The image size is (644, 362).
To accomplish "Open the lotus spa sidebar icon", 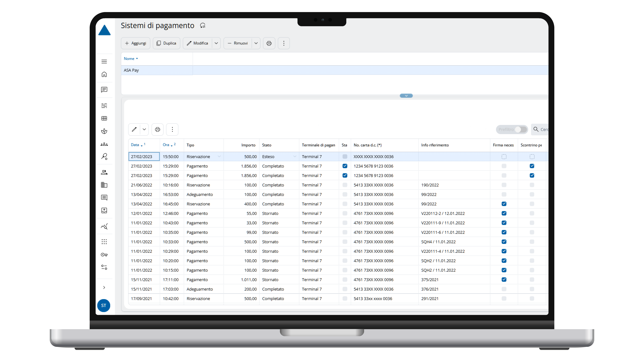I will pyautogui.click(x=104, y=131).
